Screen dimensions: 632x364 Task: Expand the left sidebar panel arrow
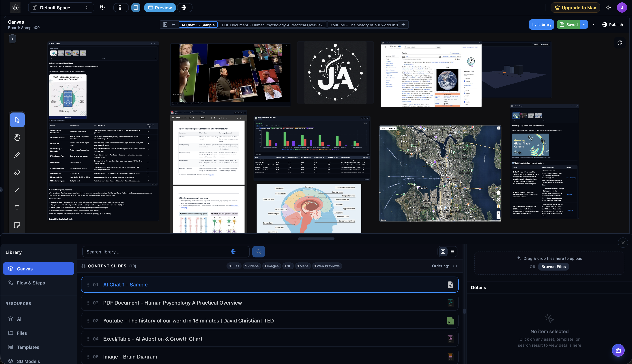12,39
